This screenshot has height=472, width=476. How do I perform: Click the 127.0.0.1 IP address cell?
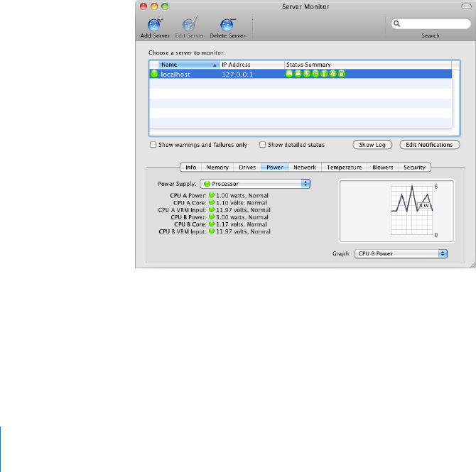tap(237, 75)
